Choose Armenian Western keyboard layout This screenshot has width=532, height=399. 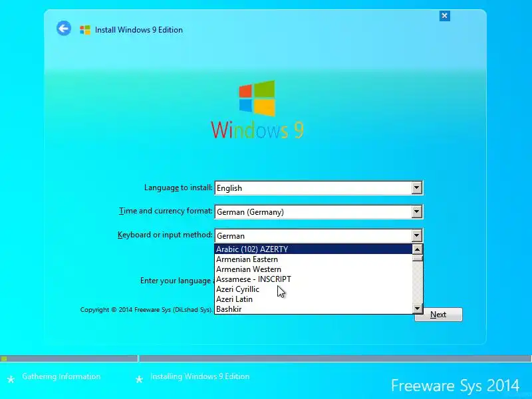[313, 269]
